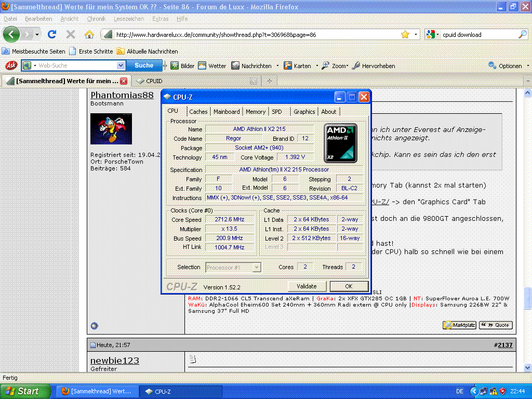Click the Firefox forward arrow button

click(x=27, y=34)
